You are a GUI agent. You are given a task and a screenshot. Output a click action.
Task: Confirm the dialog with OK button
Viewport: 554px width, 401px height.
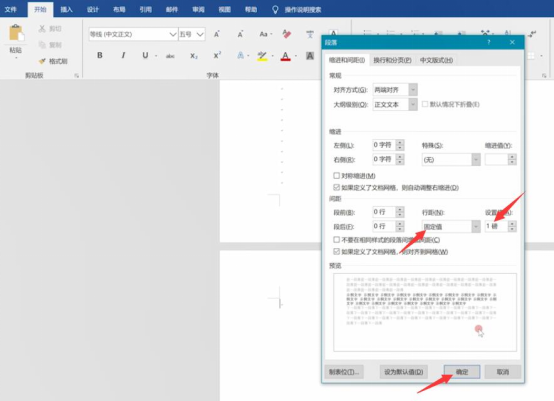point(462,372)
